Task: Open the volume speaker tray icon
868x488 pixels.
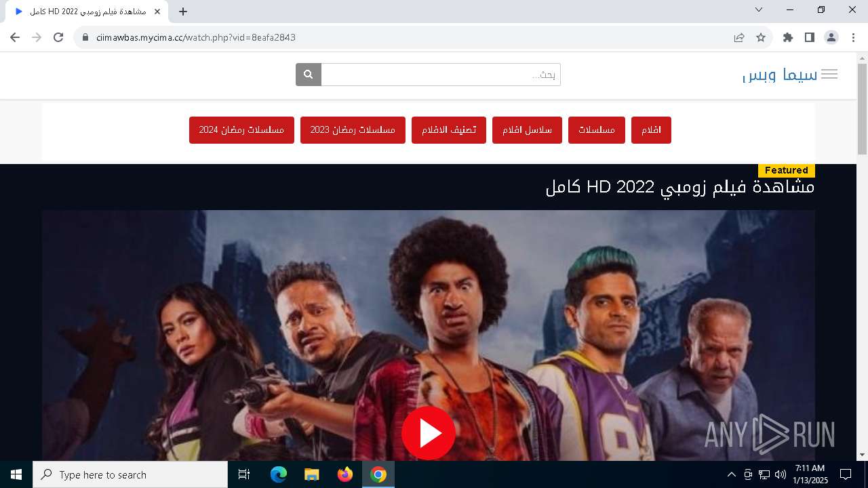Action: pos(781,474)
